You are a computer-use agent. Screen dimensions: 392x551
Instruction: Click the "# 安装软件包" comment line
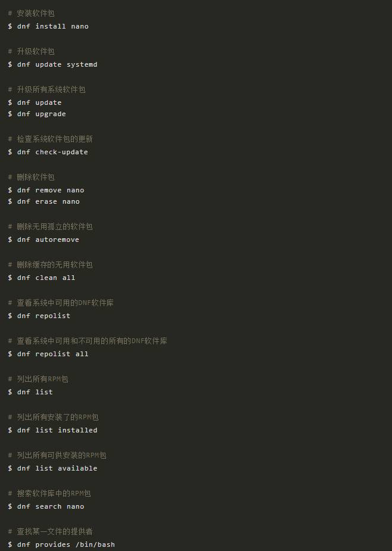(x=32, y=13)
